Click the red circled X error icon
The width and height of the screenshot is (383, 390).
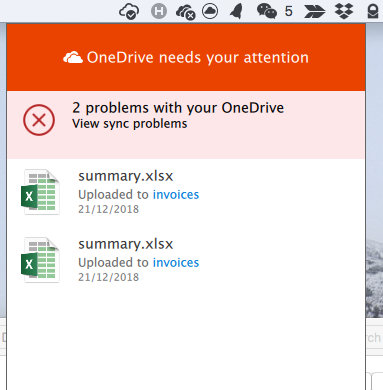click(x=39, y=120)
